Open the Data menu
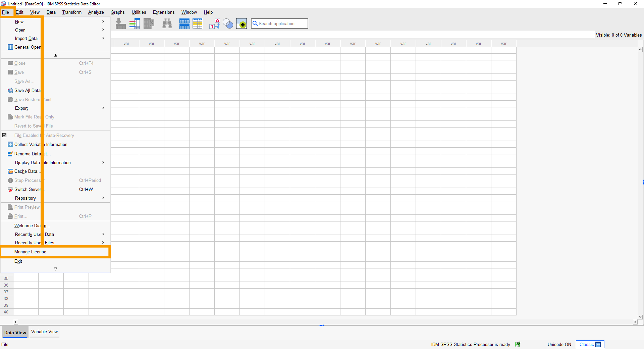Screen dimensions: 644x349 click(x=51, y=12)
